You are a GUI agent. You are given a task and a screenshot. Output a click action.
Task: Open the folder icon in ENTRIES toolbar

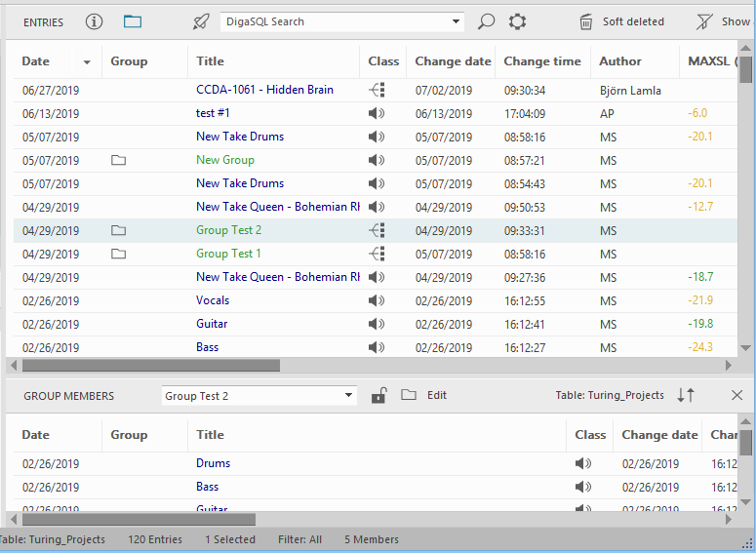(x=133, y=21)
